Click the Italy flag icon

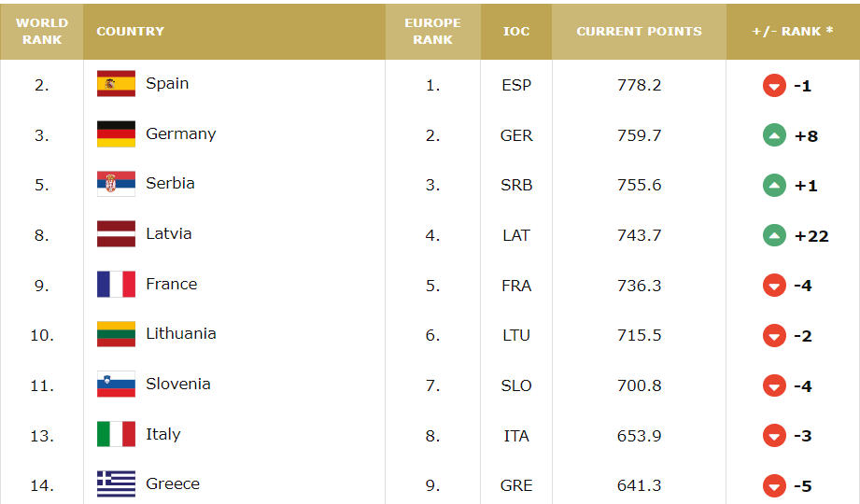[x=116, y=435]
